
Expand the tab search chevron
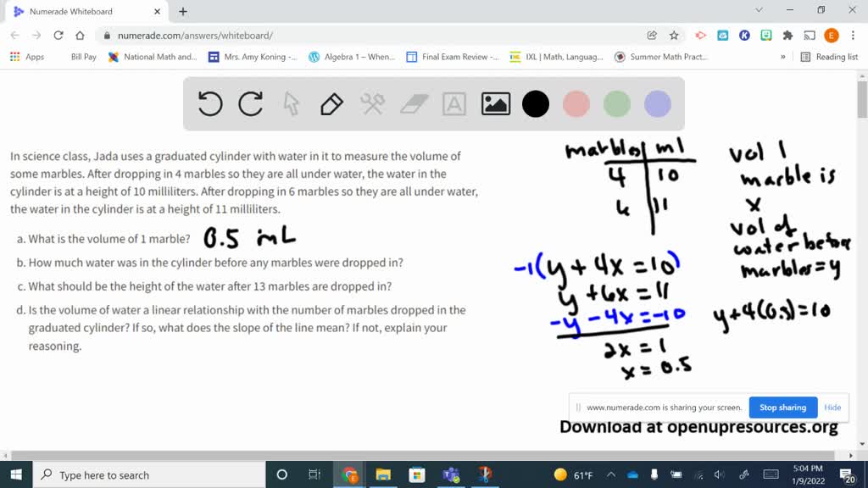(759, 10)
